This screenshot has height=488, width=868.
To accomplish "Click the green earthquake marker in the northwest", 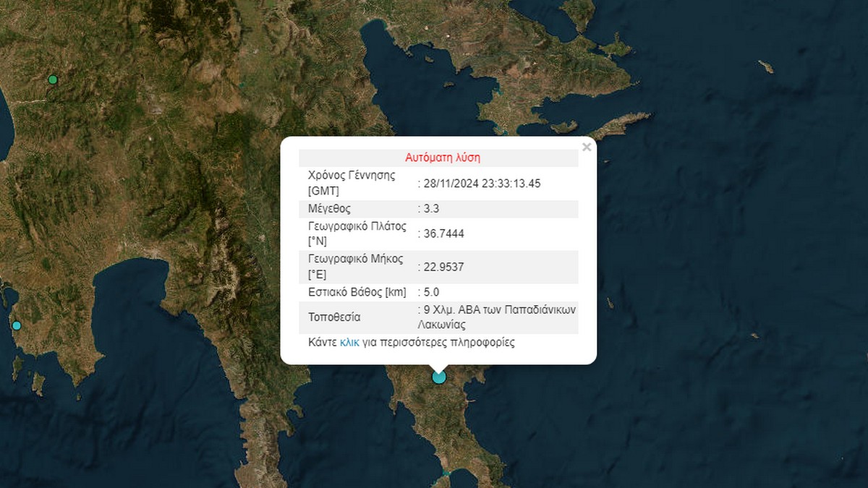I will (x=52, y=80).
